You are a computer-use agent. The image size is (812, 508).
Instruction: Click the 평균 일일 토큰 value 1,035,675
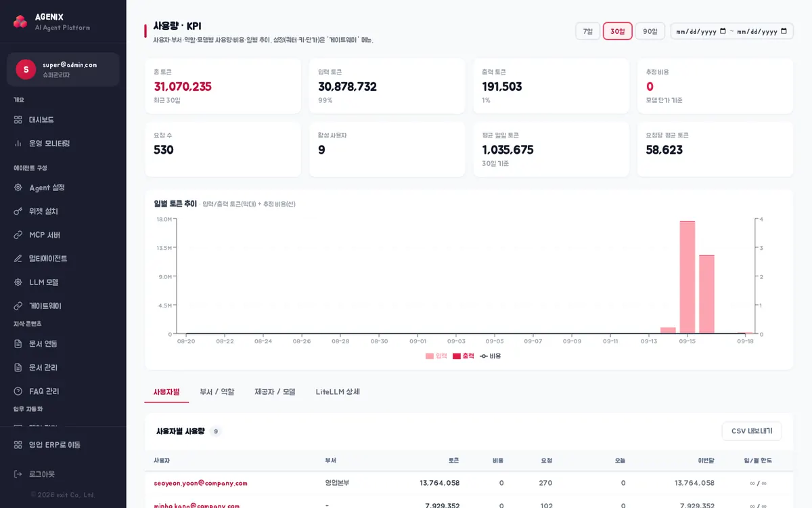point(507,150)
